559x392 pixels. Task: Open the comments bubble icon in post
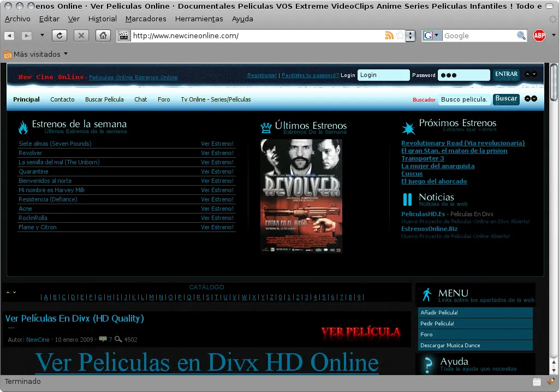(103, 339)
